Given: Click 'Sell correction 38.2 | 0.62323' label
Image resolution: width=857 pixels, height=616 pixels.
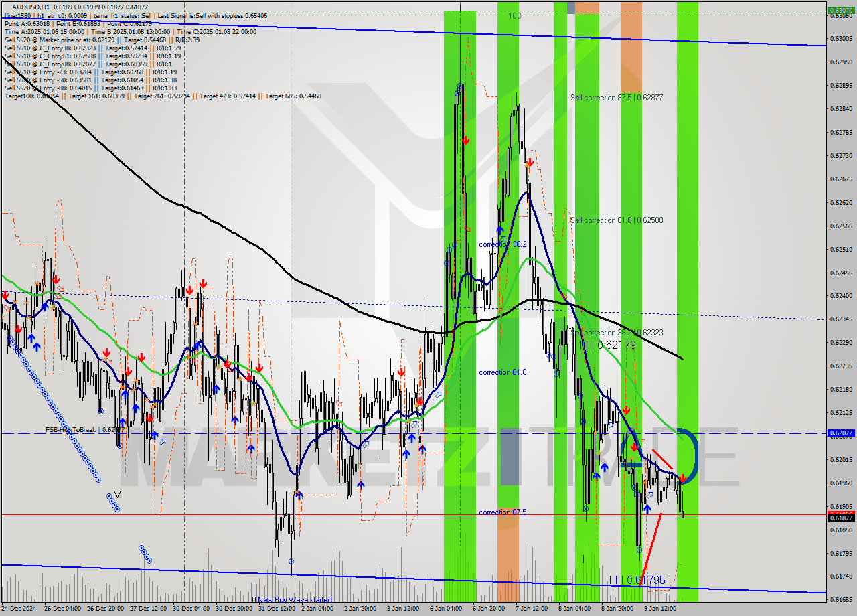Looking at the screenshot, I should point(617,333).
